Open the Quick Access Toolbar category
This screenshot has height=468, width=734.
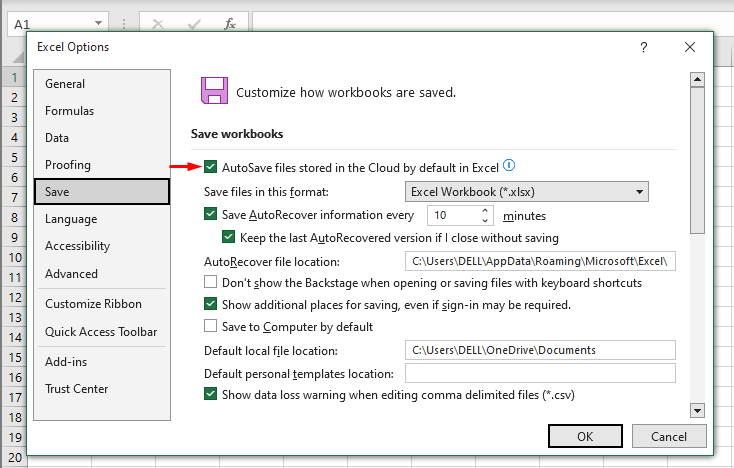[102, 332]
